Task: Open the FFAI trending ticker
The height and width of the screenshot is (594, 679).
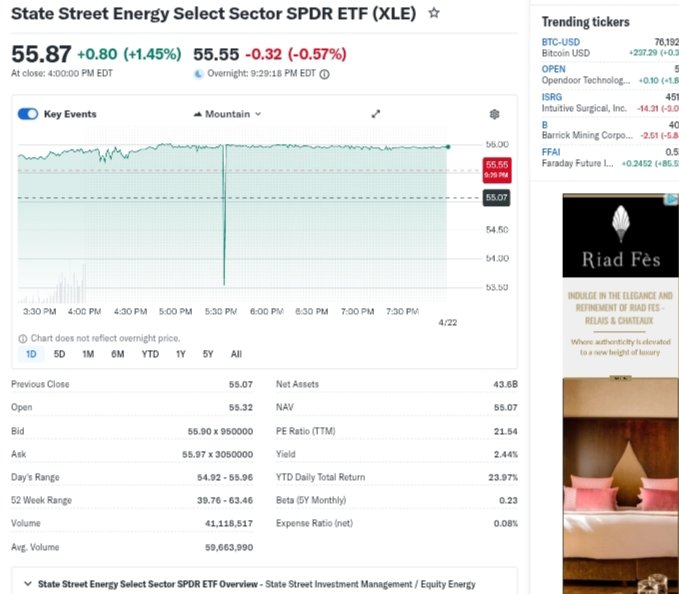Action: pyautogui.click(x=551, y=152)
